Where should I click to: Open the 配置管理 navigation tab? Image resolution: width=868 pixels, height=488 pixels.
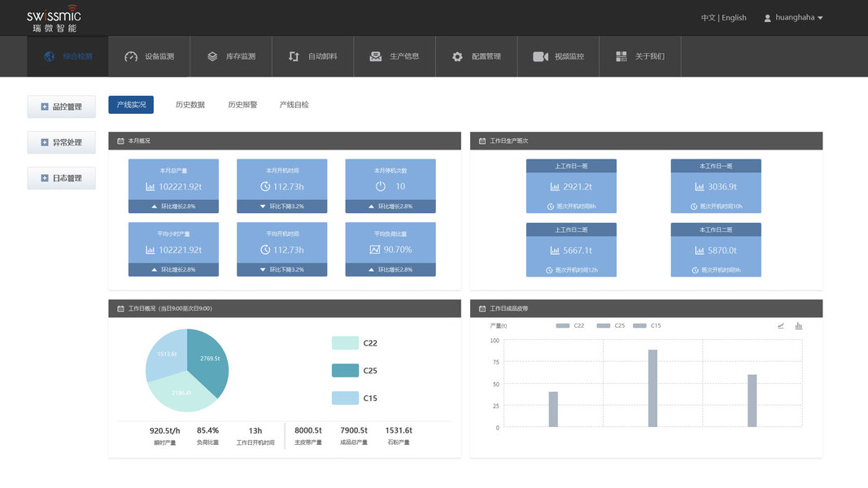tap(477, 56)
